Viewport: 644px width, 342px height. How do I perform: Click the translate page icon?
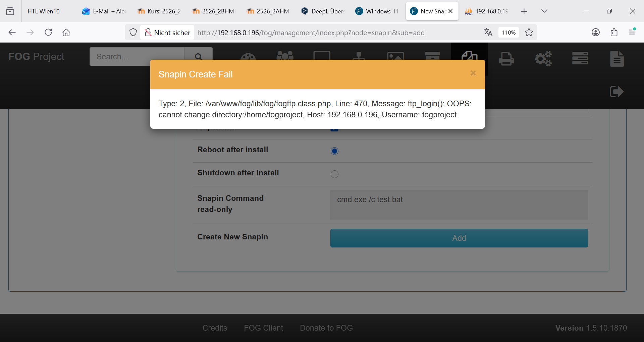pyautogui.click(x=488, y=32)
